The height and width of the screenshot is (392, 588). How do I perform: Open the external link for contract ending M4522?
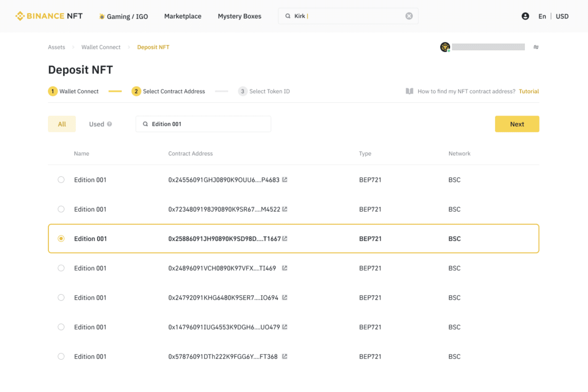click(x=285, y=209)
